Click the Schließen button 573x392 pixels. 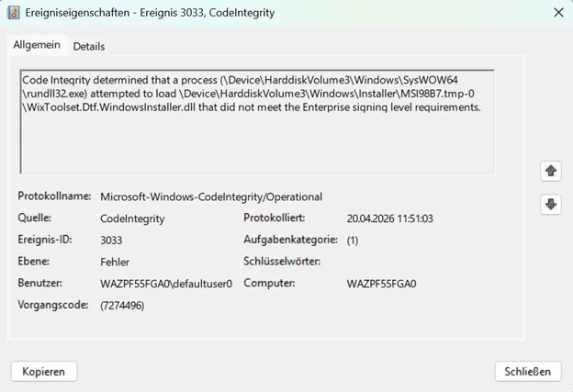pos(528,372)
